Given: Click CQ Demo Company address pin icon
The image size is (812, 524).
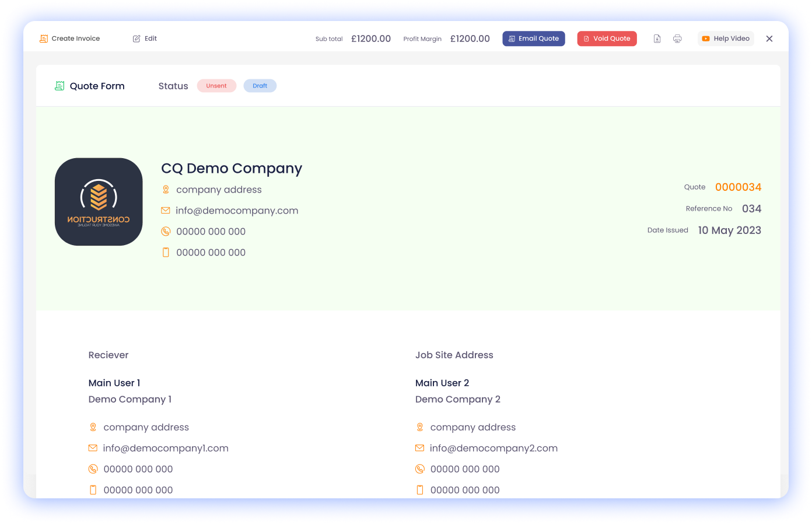Looking at the screenshot, I should (x=166, y=190).
